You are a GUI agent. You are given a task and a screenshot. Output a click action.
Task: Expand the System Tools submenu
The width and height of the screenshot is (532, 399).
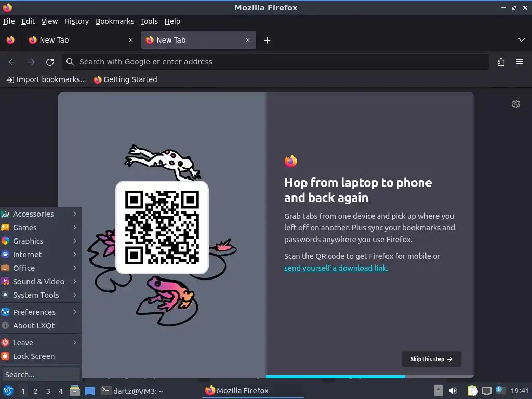41,295
